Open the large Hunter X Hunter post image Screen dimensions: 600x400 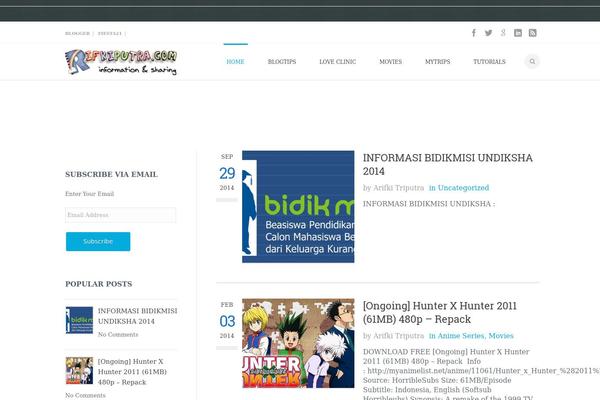[x=298, y=343]
